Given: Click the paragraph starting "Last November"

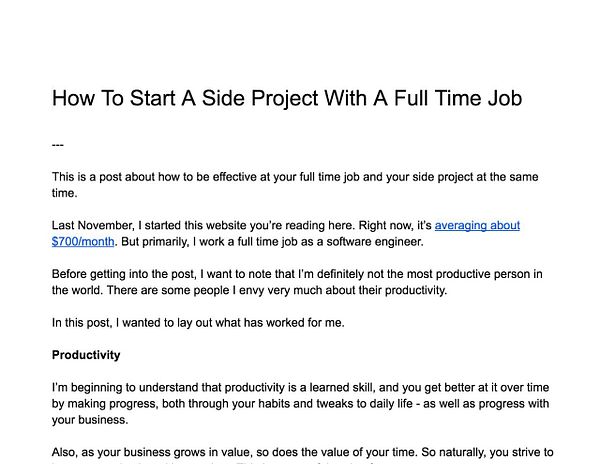Looking at the screenshot, I should click(x=240, y=226).
